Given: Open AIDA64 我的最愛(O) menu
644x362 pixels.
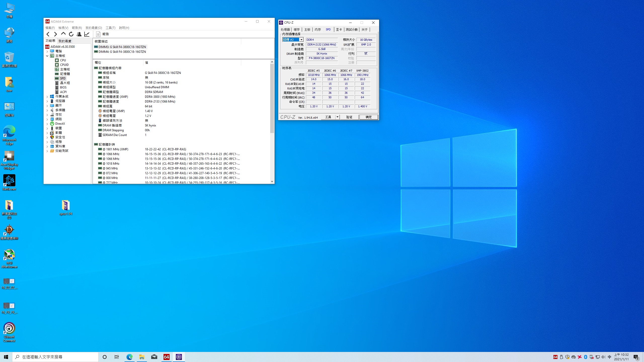Looking at the screenshot, I should (x=94, y=28).
